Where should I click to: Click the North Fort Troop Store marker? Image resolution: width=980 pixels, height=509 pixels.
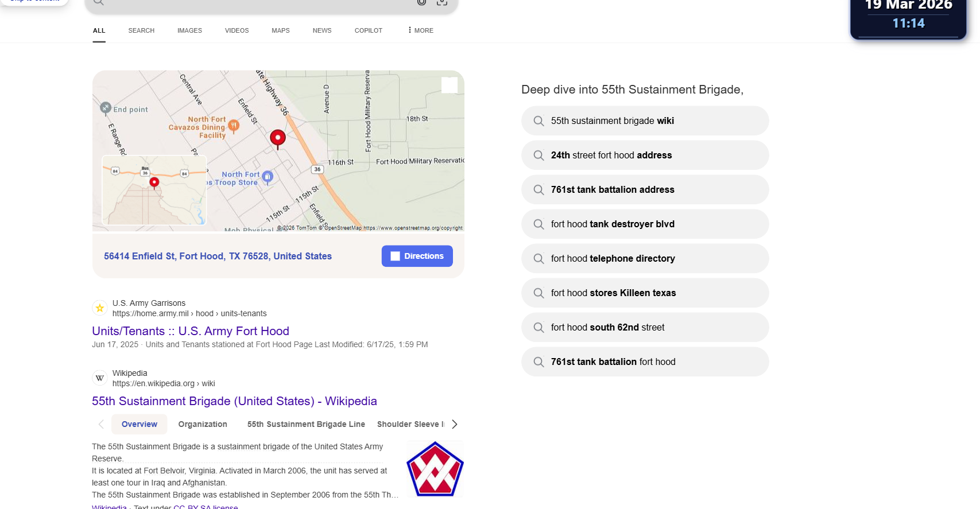[268, 177]
